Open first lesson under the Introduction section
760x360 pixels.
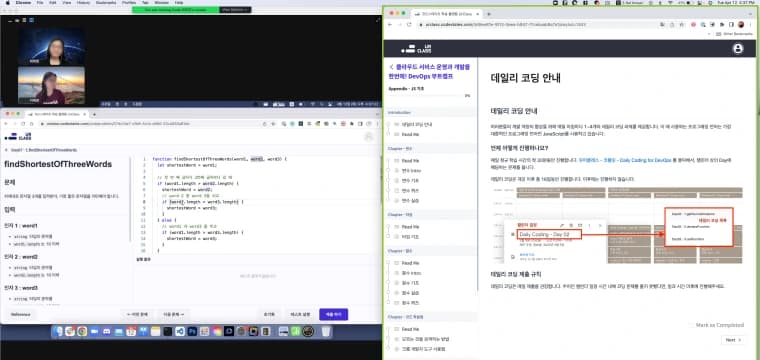pos(417,124)
